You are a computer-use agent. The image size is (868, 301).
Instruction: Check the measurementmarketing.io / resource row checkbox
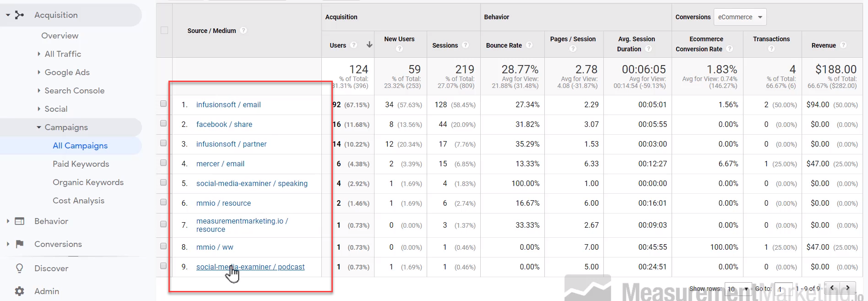coord(163,224)
